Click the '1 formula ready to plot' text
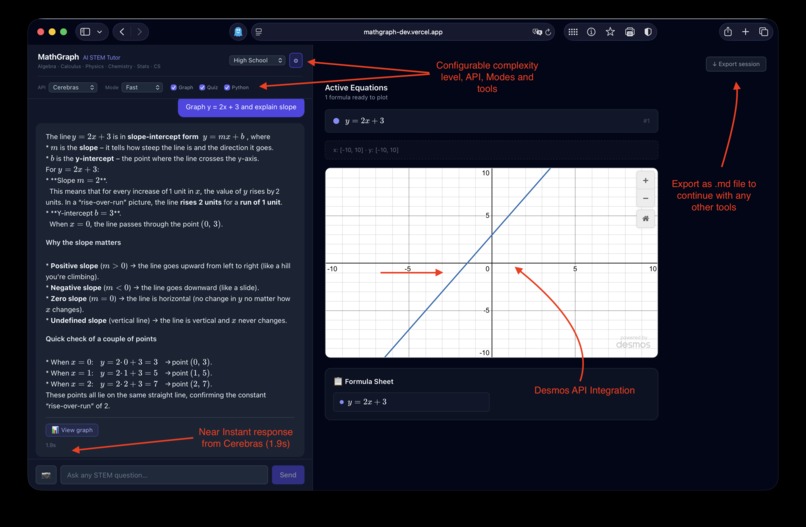The image size is (806, 527). (x=356, y=97)
